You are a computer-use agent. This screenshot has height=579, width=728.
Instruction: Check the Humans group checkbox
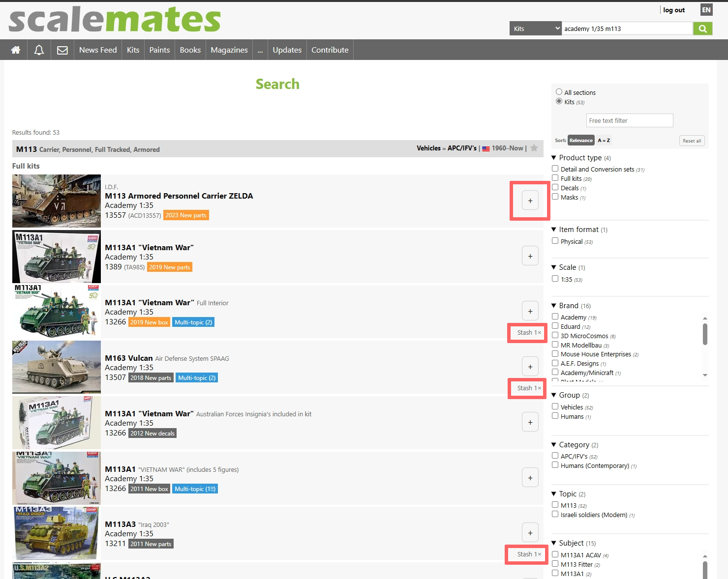pyautogui.click(x=555, y=416)
